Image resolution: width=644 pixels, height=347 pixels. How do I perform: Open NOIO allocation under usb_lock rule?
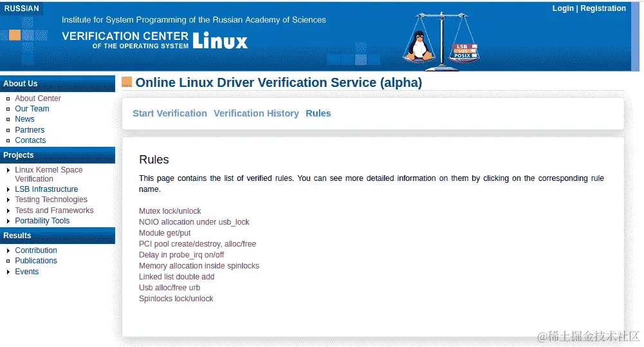click(x=194, y=222)
